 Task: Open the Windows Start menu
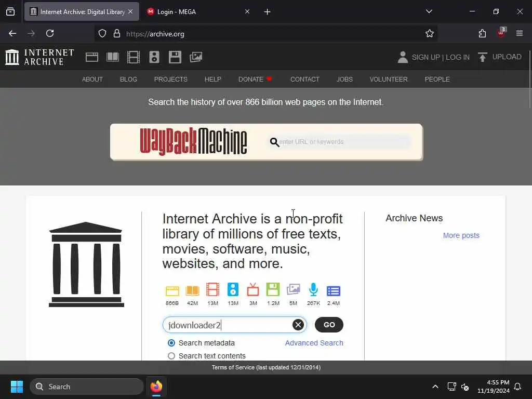17,387
